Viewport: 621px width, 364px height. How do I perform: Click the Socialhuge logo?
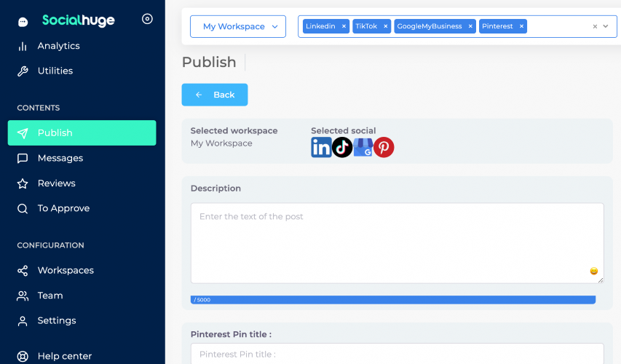click(79, 20)
